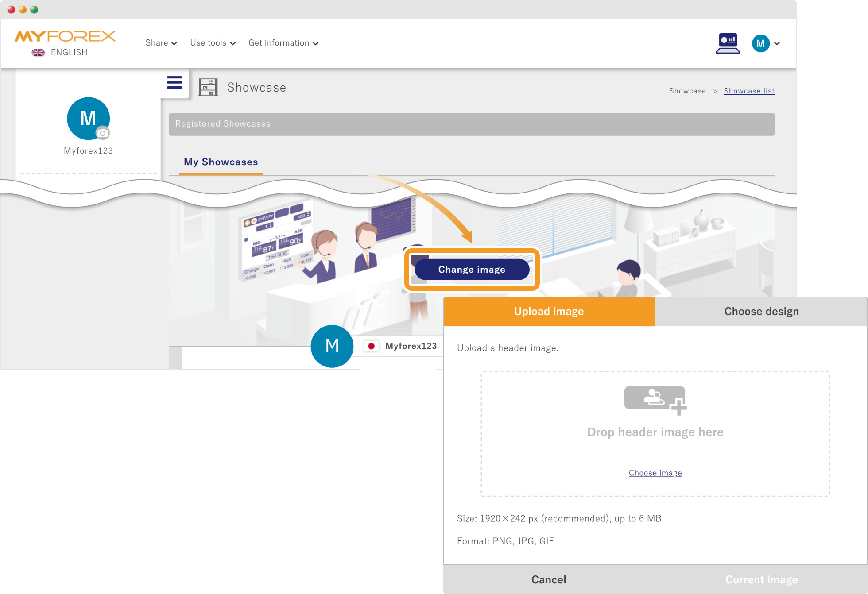The height and width of the screenshot is (594, 868).
Task: Switch to the Choose design tab
Action: 761,311
